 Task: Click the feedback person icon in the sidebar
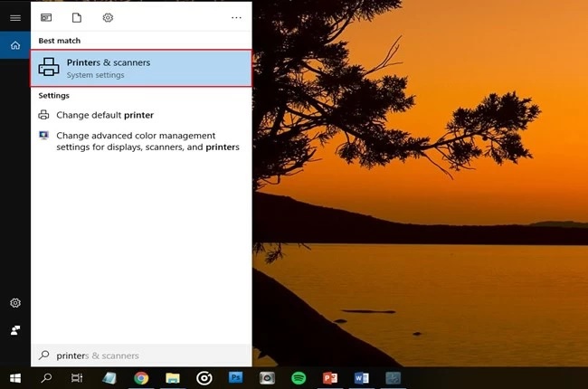click(15, 330)
